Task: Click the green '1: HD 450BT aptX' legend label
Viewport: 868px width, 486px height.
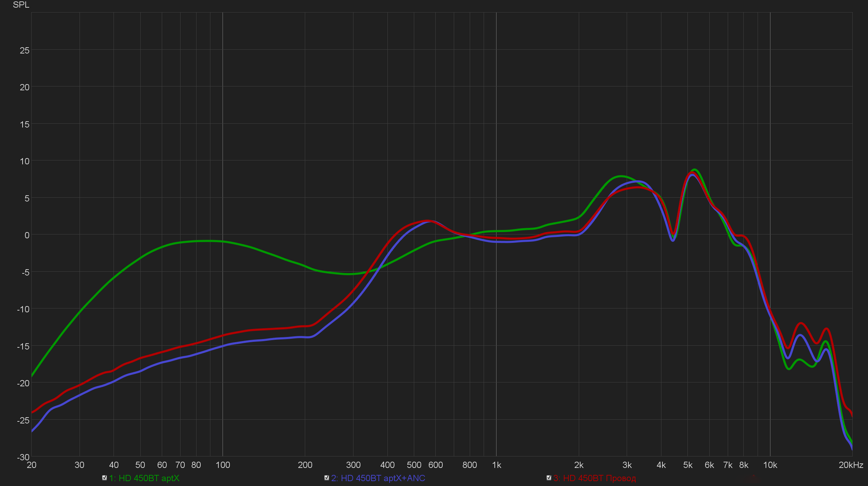Action: point(144,478)
